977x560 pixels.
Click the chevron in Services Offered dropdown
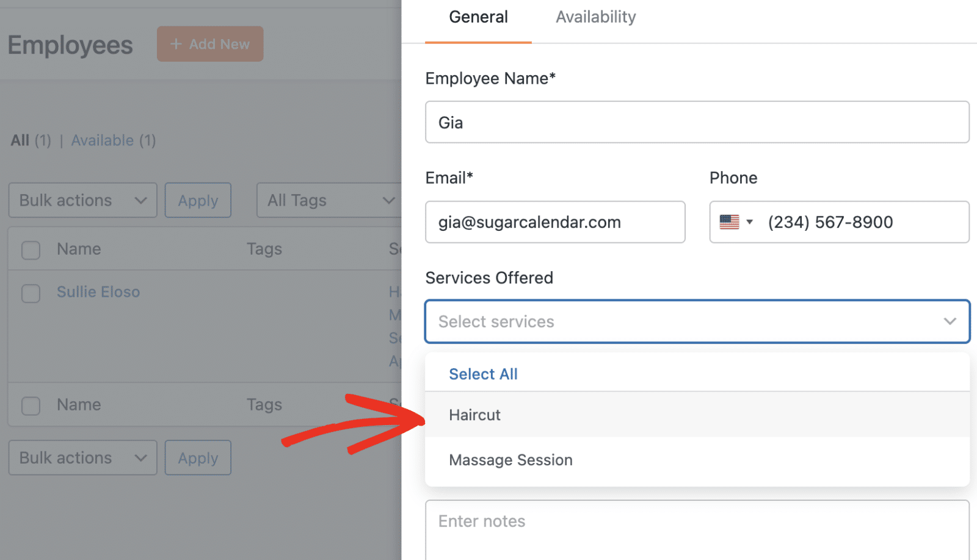click(x=950, y=321)
